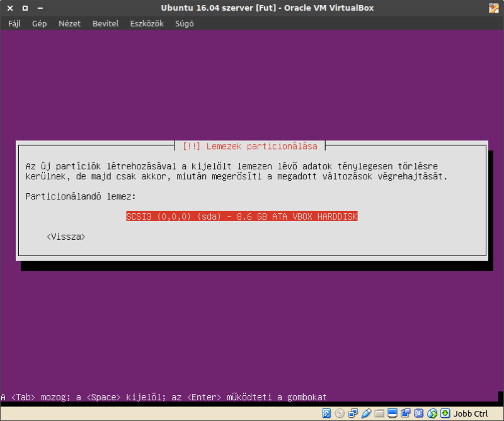Select the SCSI3 (sda) 8.6 GB disk entry
The width and height of the screenshot is (504, 421).
242,216
